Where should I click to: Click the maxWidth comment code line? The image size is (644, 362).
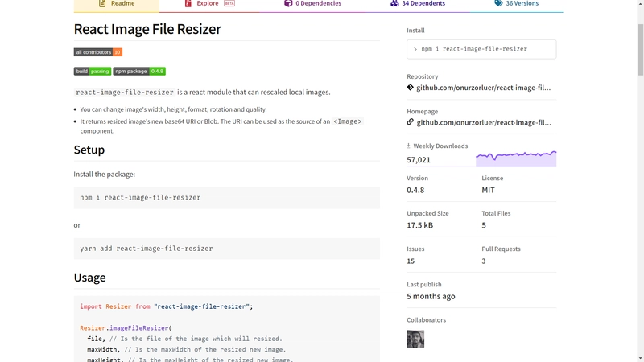(187, 350)
